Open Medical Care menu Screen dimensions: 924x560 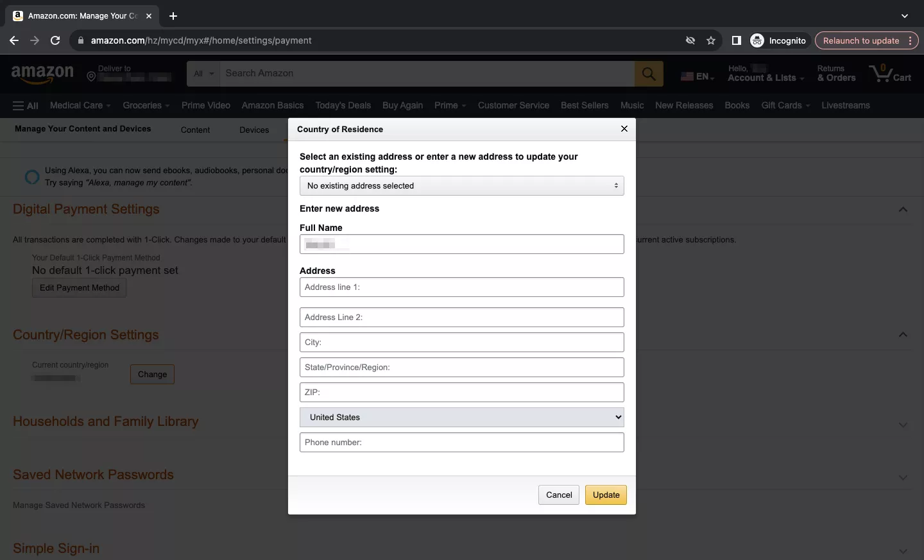pos(80,105)
